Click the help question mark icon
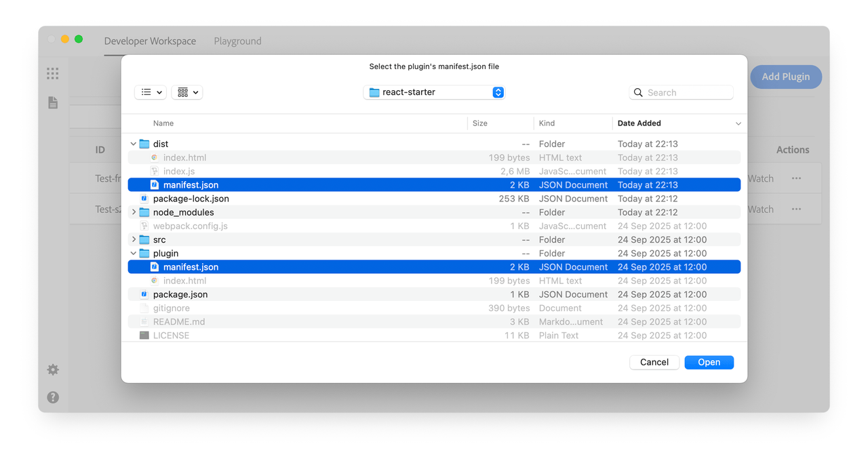 tap(52, 397)
